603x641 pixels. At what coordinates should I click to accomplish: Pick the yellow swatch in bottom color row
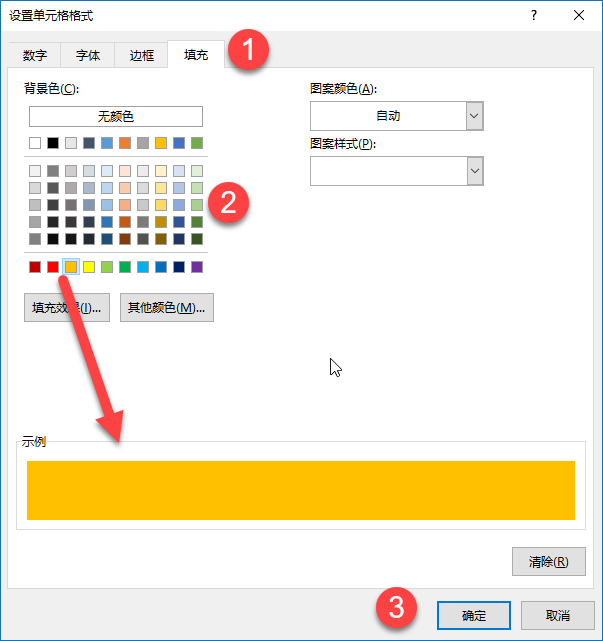click(x=89, y=267)
